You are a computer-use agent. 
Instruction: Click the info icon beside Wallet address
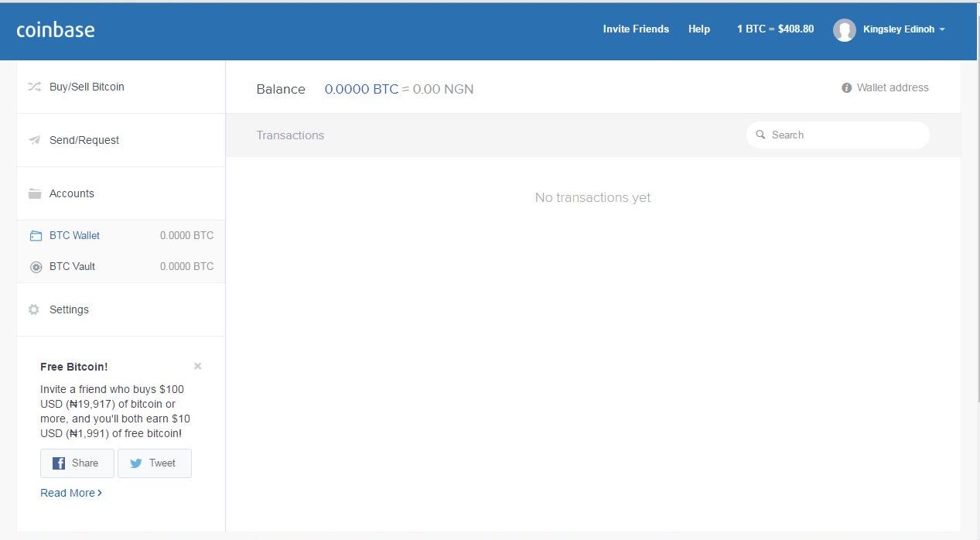pyautogui.click(x=846, y=88)
